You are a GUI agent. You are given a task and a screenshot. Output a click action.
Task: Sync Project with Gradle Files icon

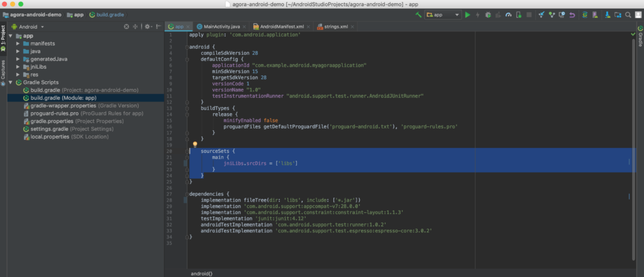(585, 15)
